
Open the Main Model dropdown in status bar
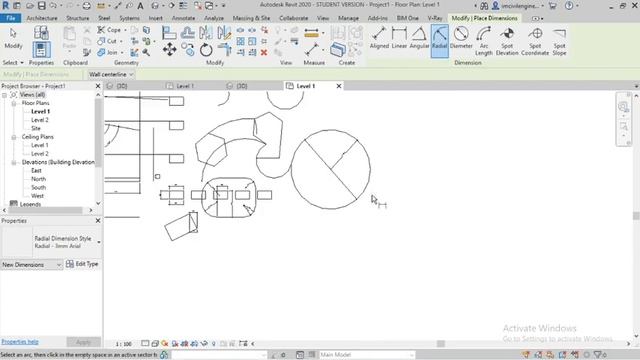tap(367, 355)
